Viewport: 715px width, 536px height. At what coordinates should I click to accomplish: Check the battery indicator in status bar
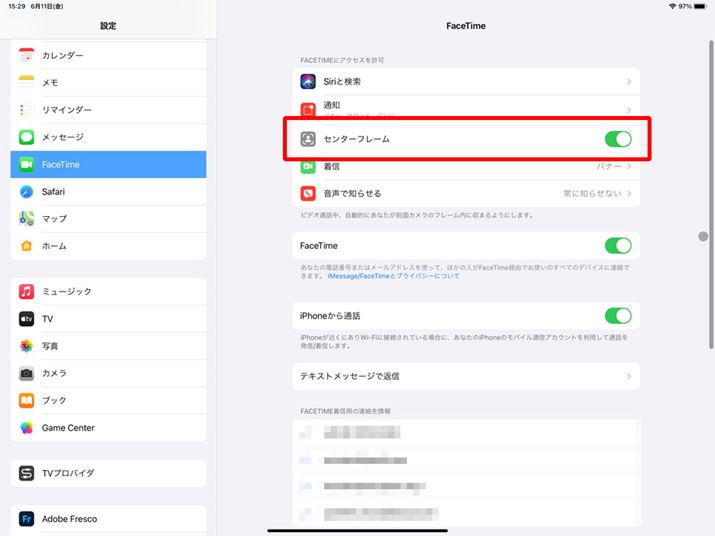(701, 6)
